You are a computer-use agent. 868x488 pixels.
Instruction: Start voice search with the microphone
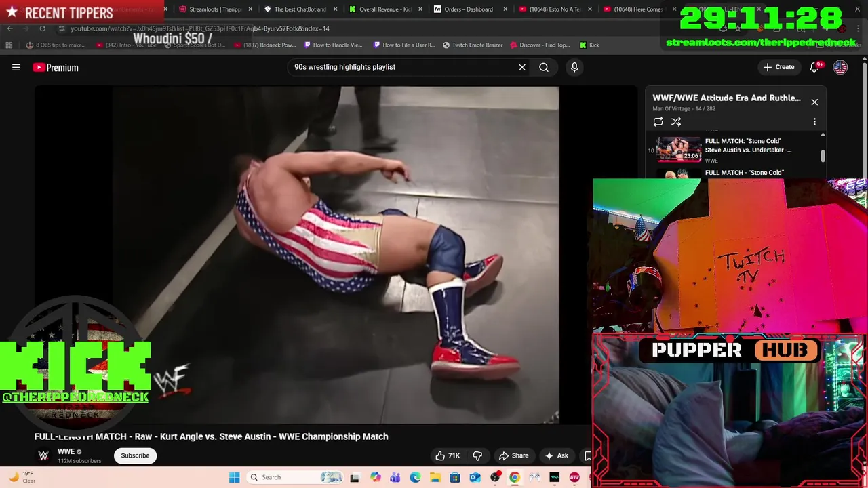tap(574, 67)
